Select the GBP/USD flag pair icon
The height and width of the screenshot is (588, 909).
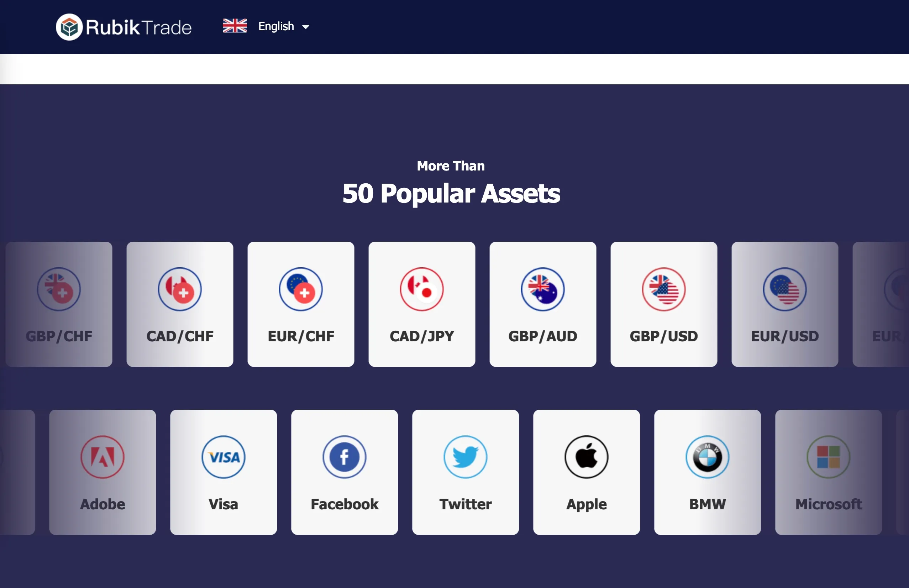click(x=664, y=289)
